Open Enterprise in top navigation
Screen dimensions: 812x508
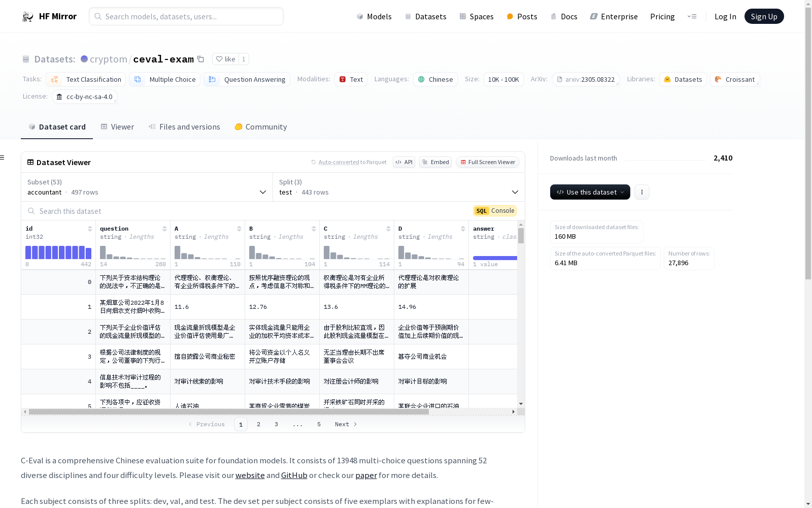pyautogui.click(x=614, y=16)
